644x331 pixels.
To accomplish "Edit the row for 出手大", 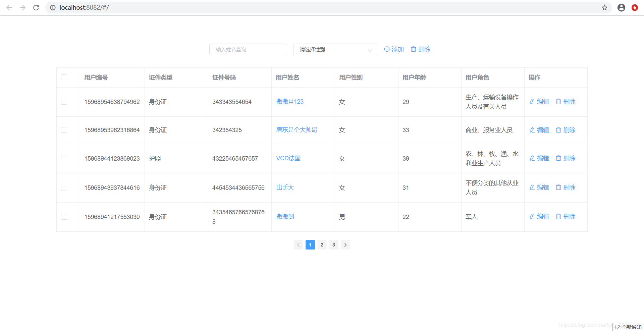I will [539, 187].
